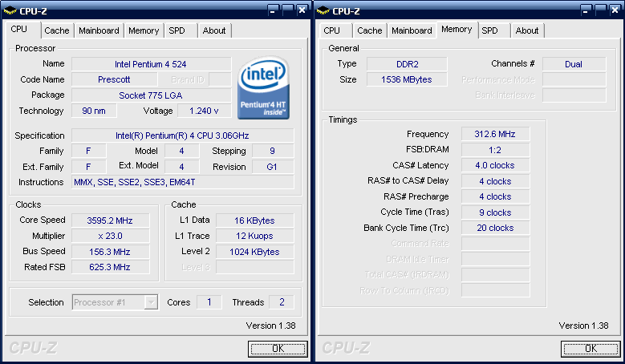Click the Level 2 value '1024 KBytes'

254,252
